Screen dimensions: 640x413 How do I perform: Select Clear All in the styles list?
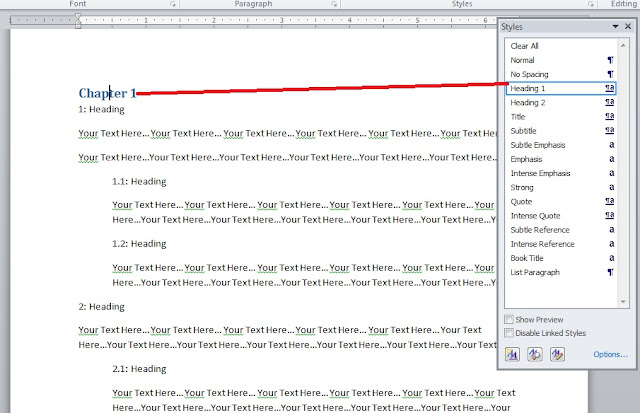[561, 46]
